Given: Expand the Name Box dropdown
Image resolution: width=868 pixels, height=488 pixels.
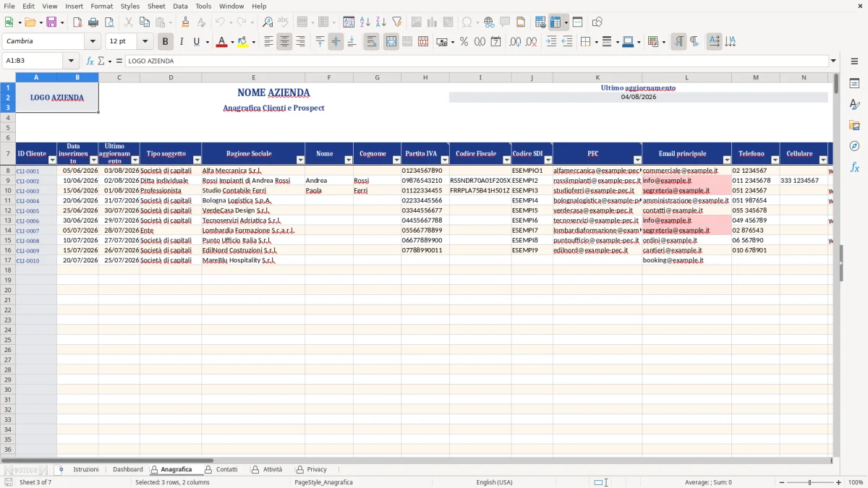Looking at the screenshot, I should pos(71,61).
